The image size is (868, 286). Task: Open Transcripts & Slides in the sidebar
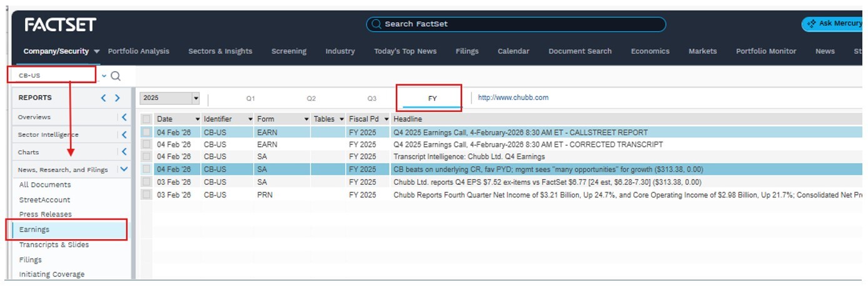point(54,245)
